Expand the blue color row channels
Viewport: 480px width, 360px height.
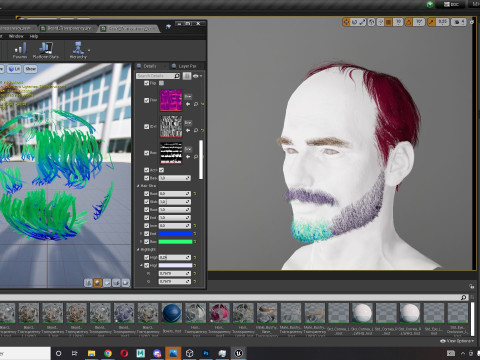coord(141,234)
